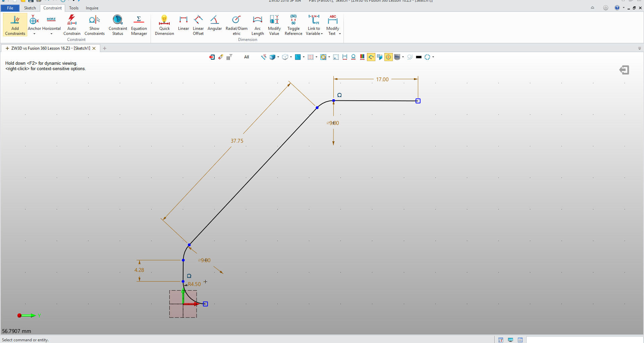
Task: Click the eraser icon in view toolbar
Action: click(221, 57)
